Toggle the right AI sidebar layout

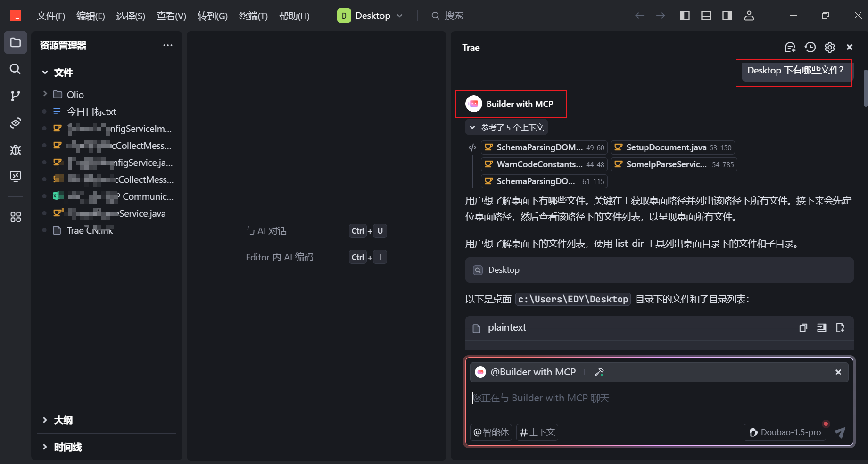pyautogui.click(x=727, y=16)
